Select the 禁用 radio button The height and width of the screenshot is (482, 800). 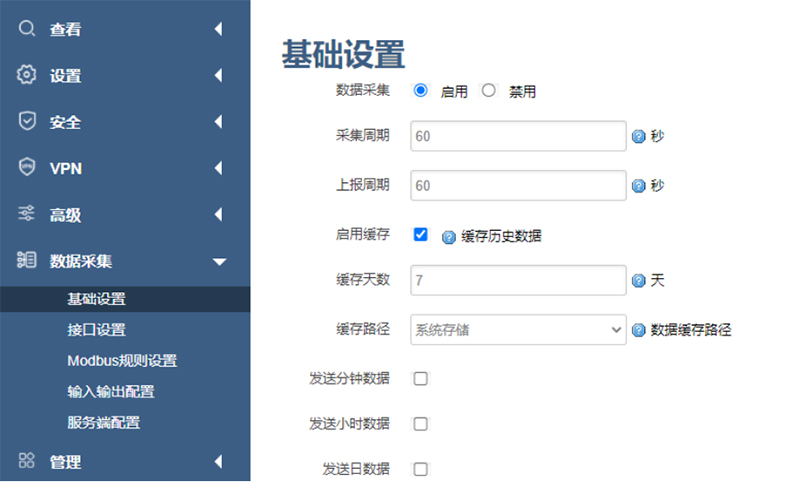pos(489,90)
